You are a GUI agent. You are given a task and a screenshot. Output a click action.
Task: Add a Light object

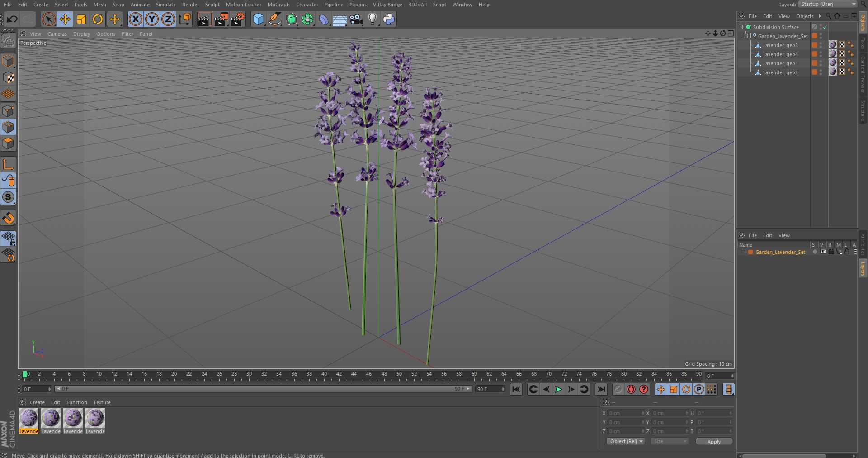(373, 19)
